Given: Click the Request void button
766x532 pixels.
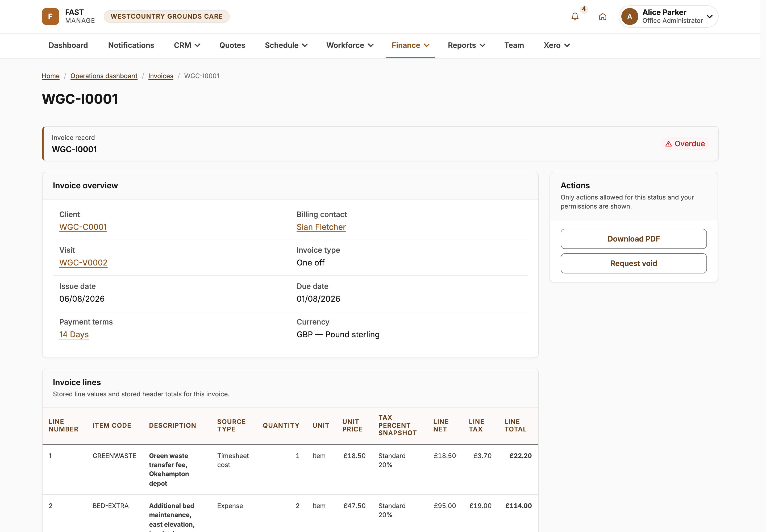Looking at the screenshot, I should pos(633,263).
